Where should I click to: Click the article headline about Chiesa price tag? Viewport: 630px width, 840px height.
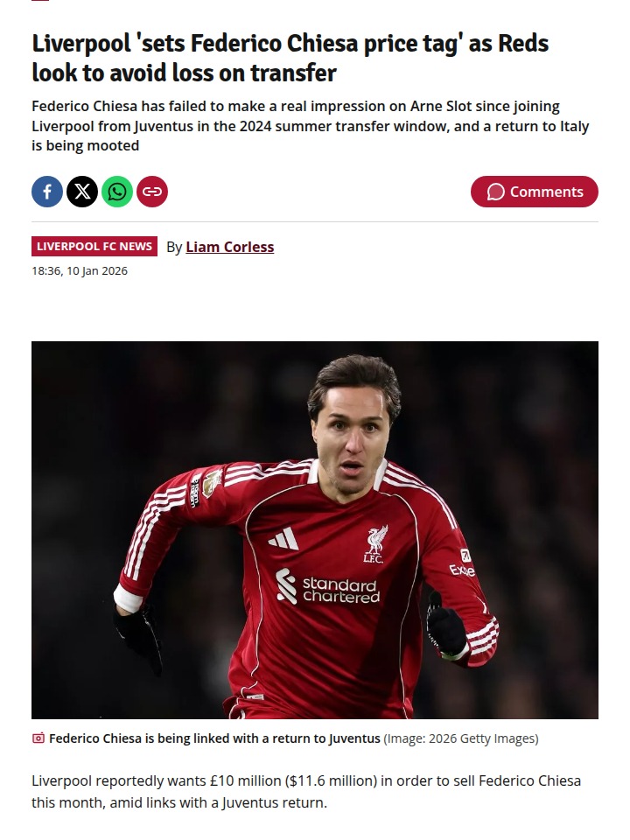click(290, 58)
